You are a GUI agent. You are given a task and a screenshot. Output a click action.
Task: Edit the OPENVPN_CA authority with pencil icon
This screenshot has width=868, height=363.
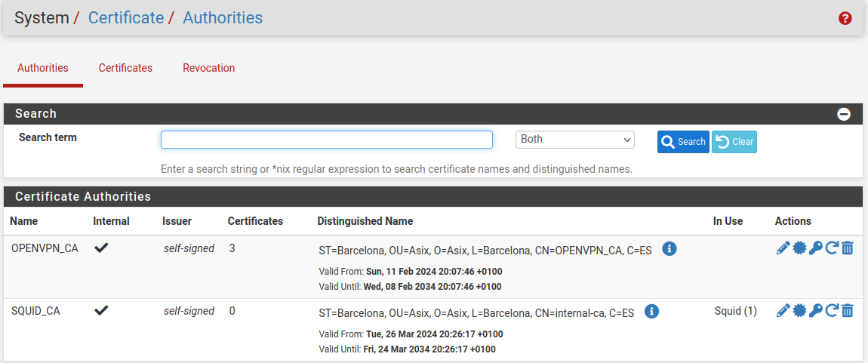(783, 248)
